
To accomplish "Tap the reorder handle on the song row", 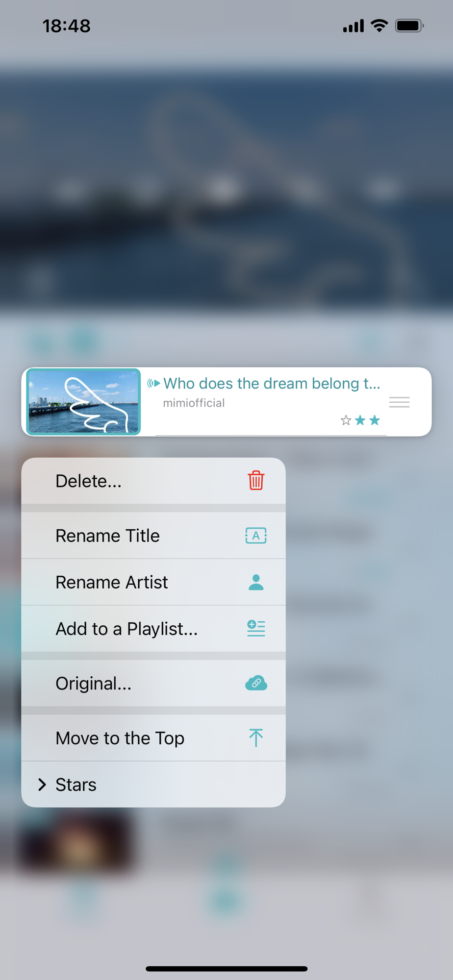I will pos(400,402).
